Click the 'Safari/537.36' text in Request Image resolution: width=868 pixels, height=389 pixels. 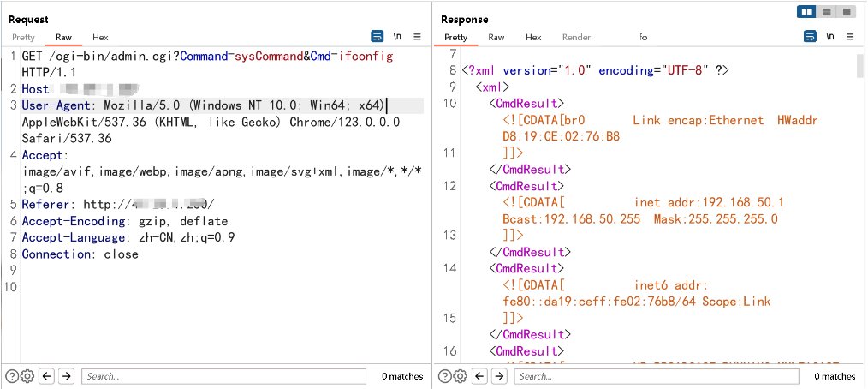(67, 139)
